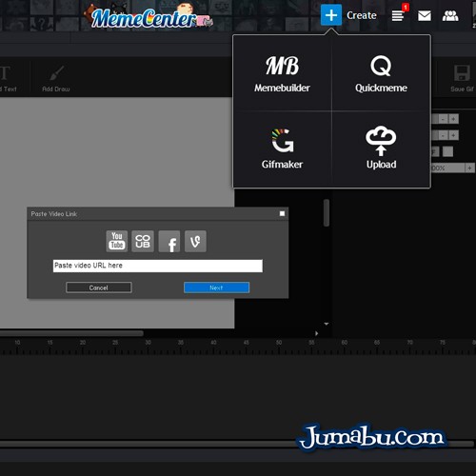Decrease the second stepper value with minus
Image resolution: width=476 pixels, height=476 pixels.
[444, 135]
